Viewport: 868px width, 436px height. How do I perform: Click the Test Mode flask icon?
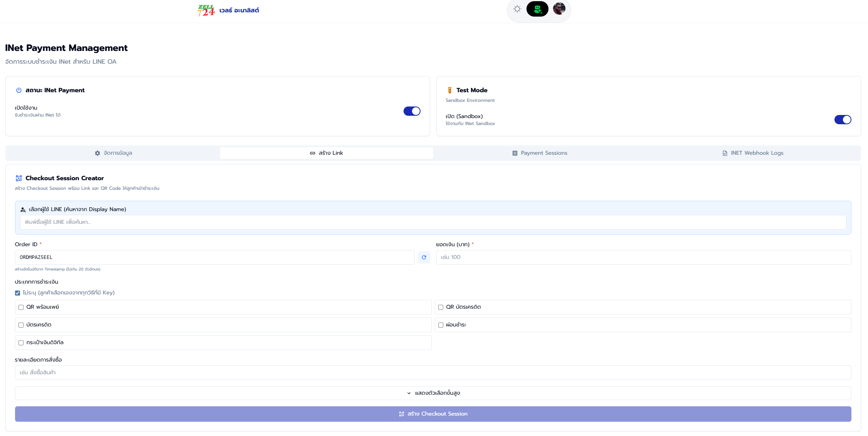coord(449,90)
